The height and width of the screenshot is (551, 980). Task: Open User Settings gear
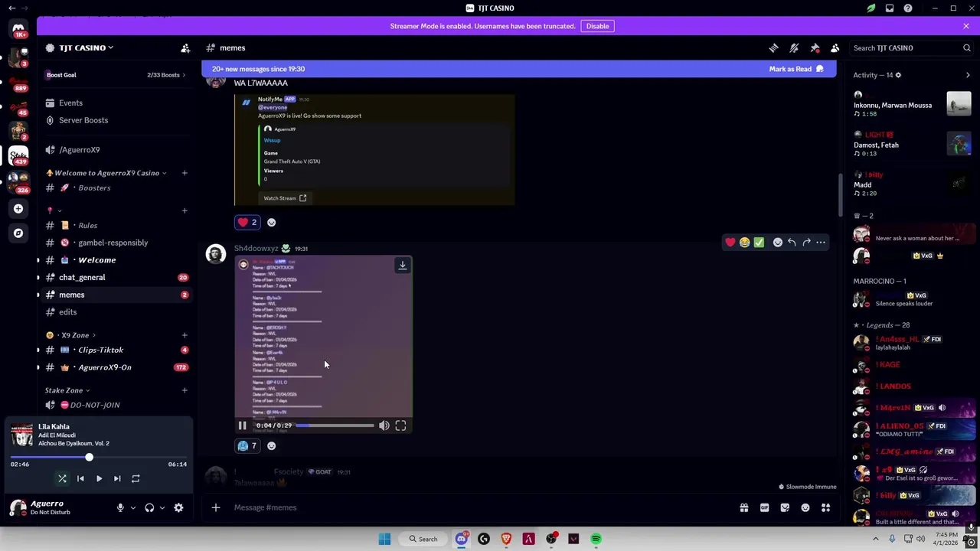pos(178,508)
